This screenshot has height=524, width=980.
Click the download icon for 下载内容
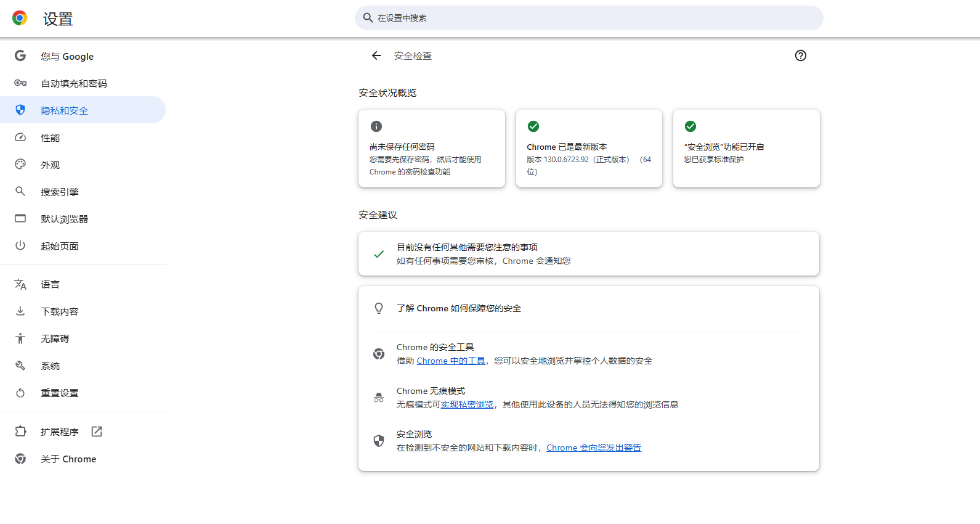[20, 311]
